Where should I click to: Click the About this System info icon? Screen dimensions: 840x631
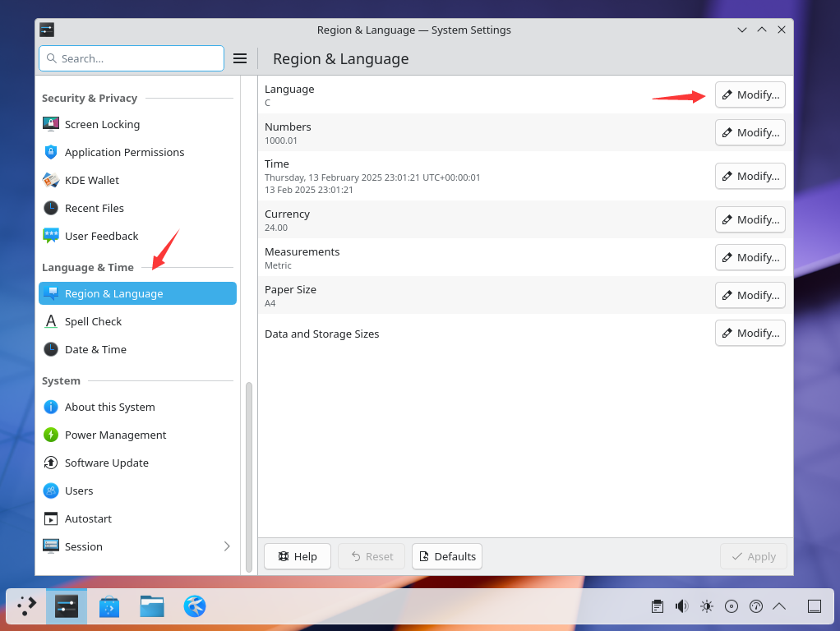[x=51, y=407]
